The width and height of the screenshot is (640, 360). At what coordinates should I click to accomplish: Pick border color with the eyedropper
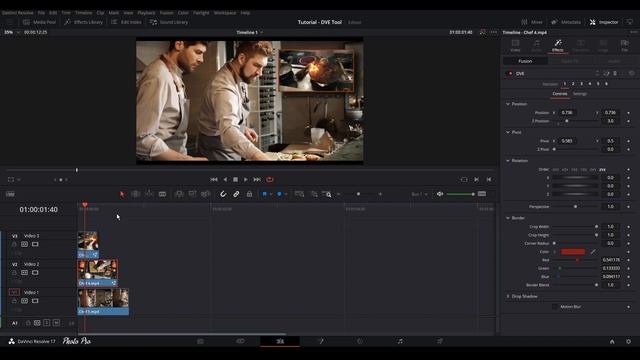tap(593, 252)
